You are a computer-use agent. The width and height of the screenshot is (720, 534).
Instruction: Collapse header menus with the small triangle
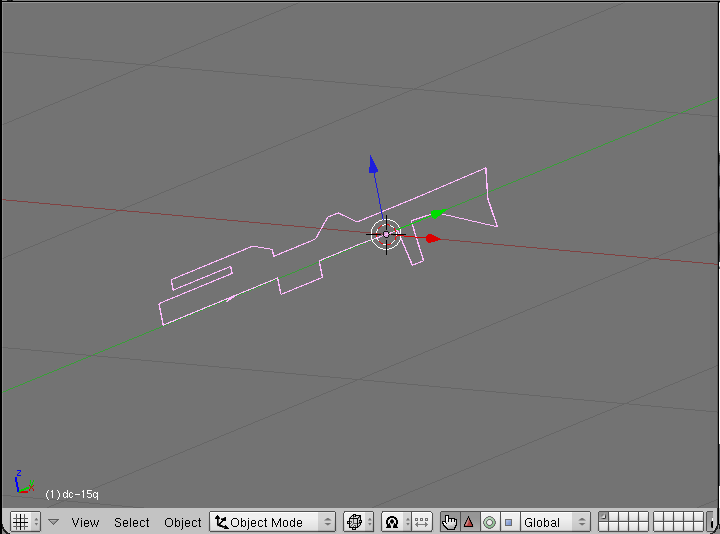54,522
